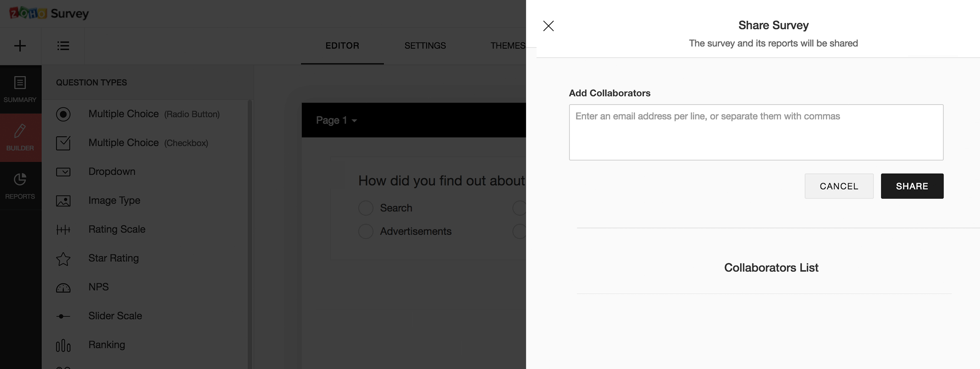980x369 pixels.
Task: Click the Share button
Action: 912,186
